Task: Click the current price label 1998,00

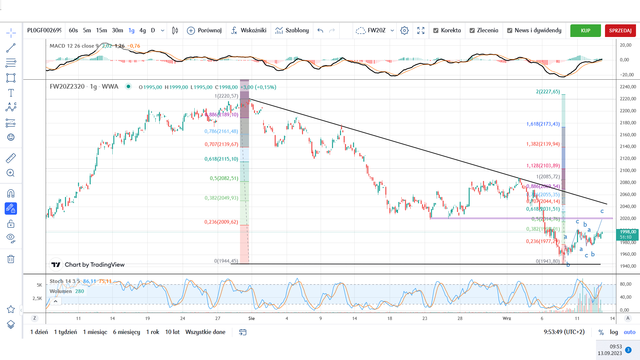Action: pos(627,232)
